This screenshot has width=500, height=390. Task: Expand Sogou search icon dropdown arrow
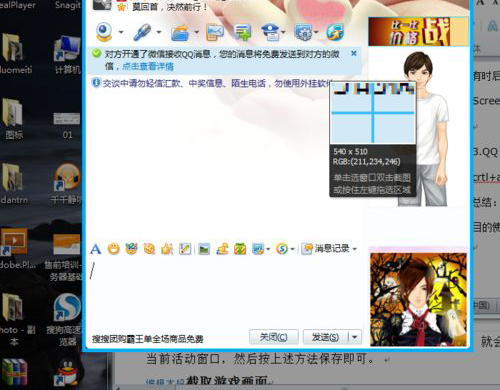coord(292,249)
